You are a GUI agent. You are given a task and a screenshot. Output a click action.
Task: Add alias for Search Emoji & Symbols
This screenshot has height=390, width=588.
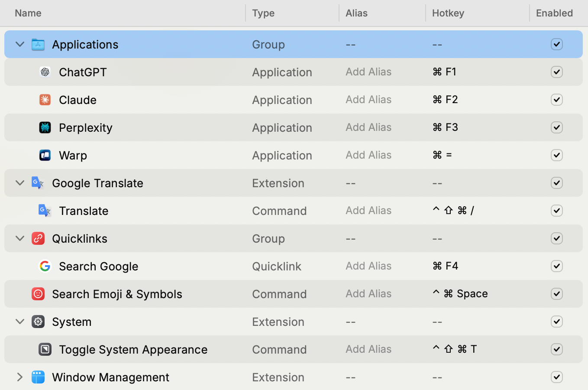click(x=368, y=294)
